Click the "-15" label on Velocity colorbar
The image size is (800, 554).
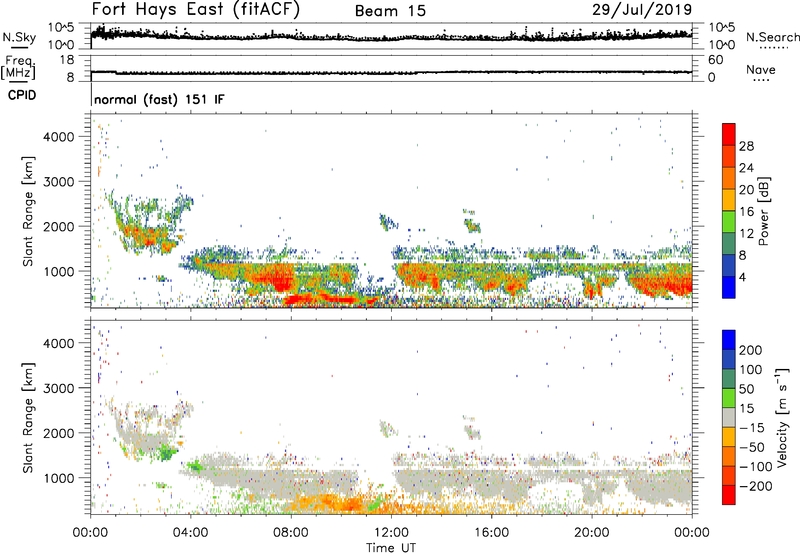point(752,427)
